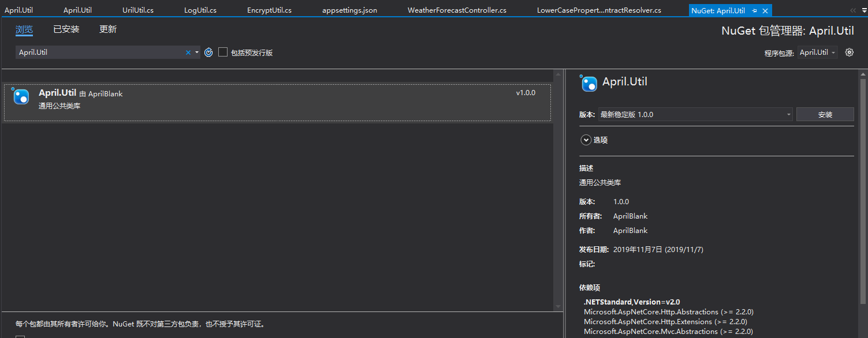
Task: Clear the search text with the X icon
Action: 188,52
